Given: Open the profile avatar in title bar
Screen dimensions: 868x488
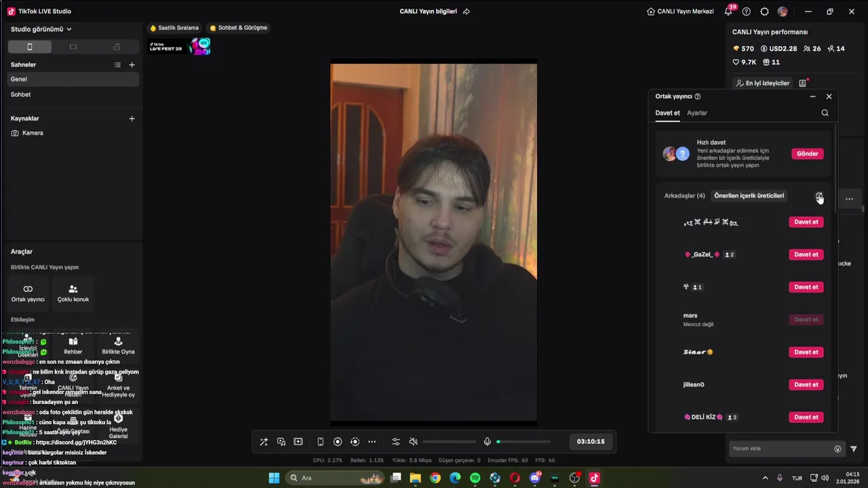Looking at the screenshot, I should click(783, 12).
